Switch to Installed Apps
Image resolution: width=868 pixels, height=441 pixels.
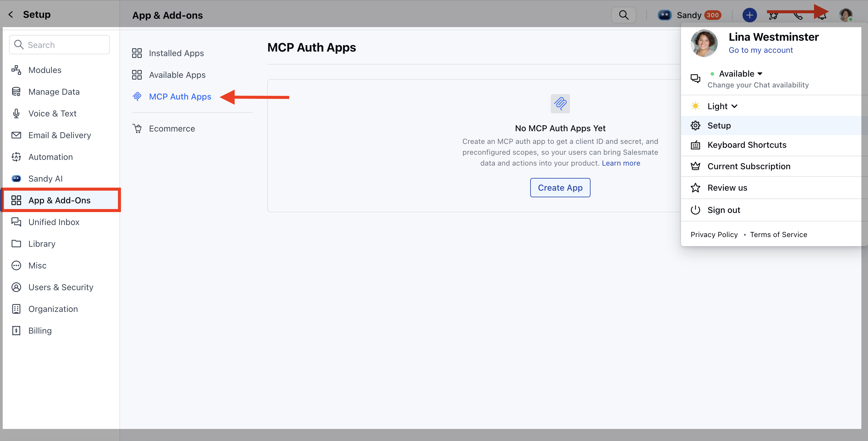pos(168,53)
